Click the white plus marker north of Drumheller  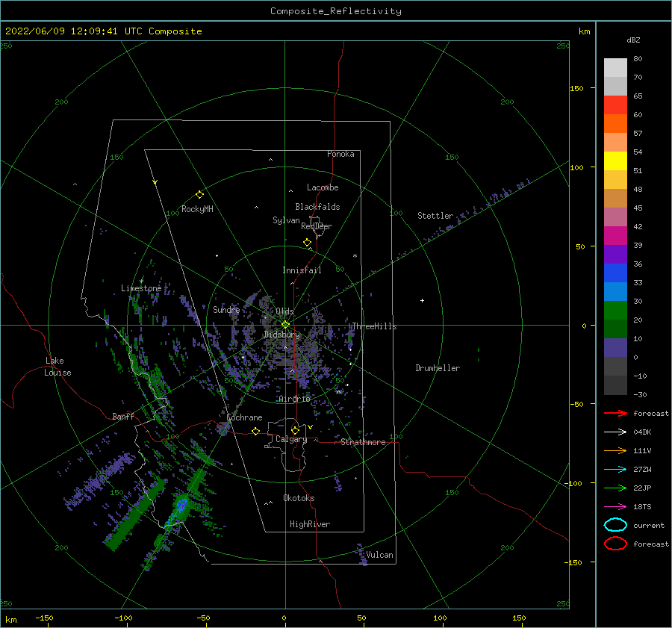click(x=422, y=300)
